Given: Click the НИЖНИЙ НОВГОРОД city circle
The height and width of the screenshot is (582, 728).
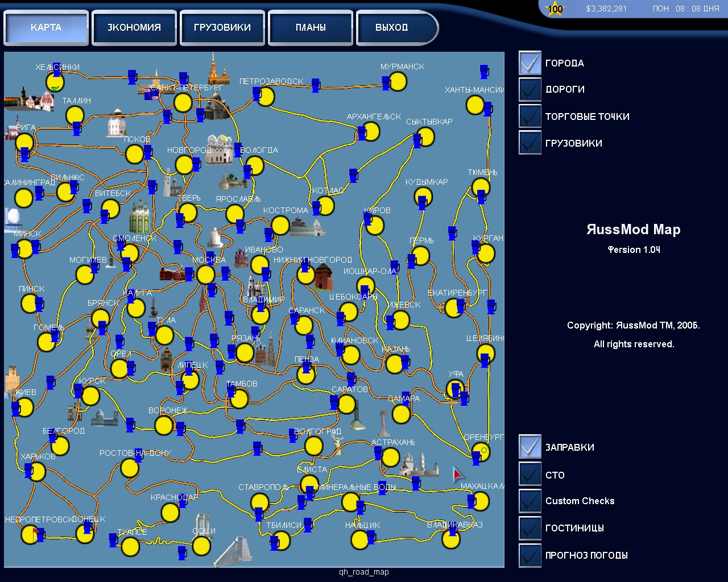Looking at the screenshot, I should 306,275.
